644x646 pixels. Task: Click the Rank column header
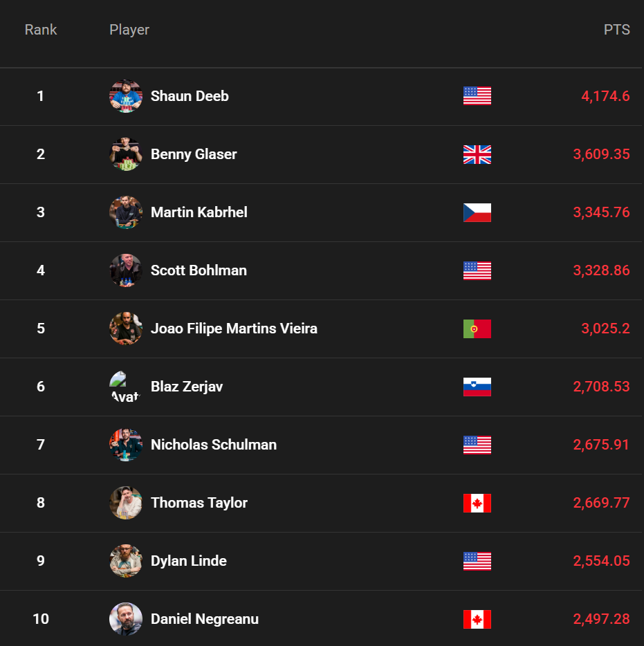[41, 30]
